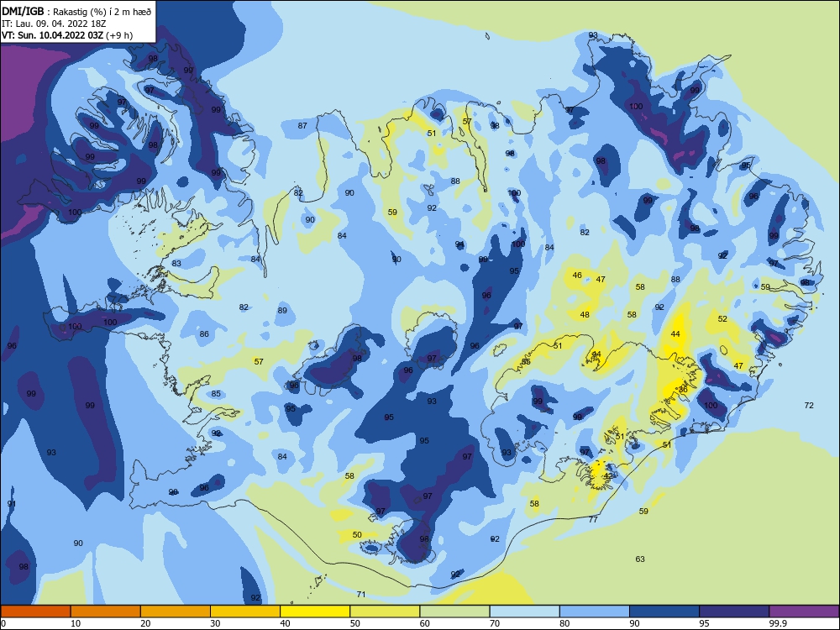Click the humidity value '91' on the map
The image size is (840, 630).
(x=12, y=503)
